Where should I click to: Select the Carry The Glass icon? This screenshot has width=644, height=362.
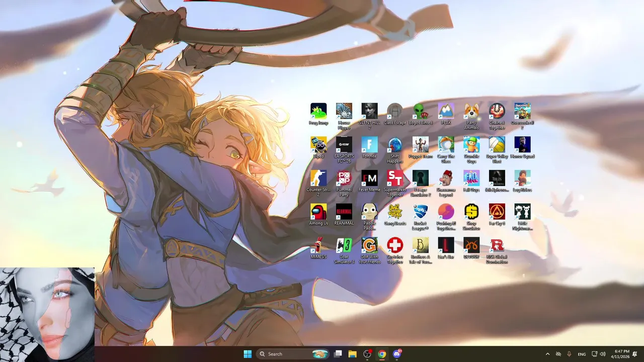(446, 150)
